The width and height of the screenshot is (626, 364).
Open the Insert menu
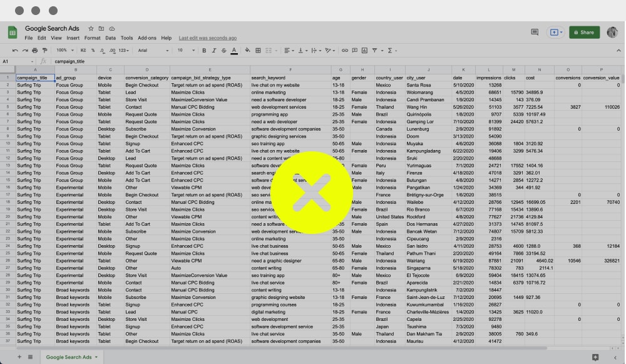click(x=73, y=38)
